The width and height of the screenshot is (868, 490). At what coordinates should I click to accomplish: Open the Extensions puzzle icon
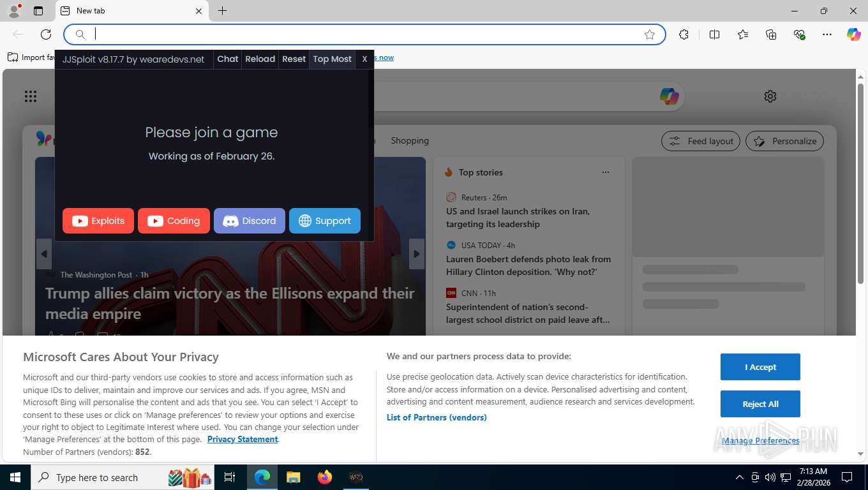click(x=684, y=34)
